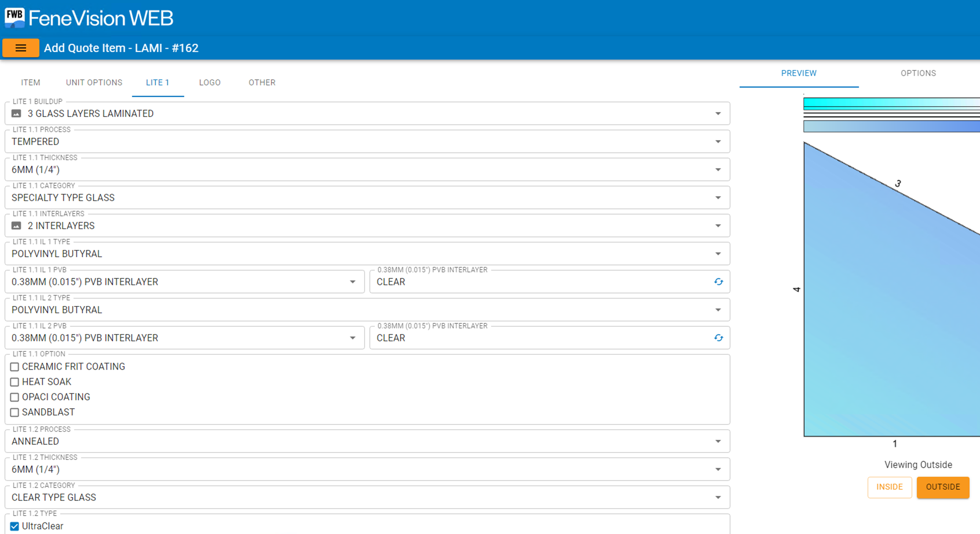Click image icon beside 2 Interlayers
This screenshot has width=980, height=534.
coord(16,226)
